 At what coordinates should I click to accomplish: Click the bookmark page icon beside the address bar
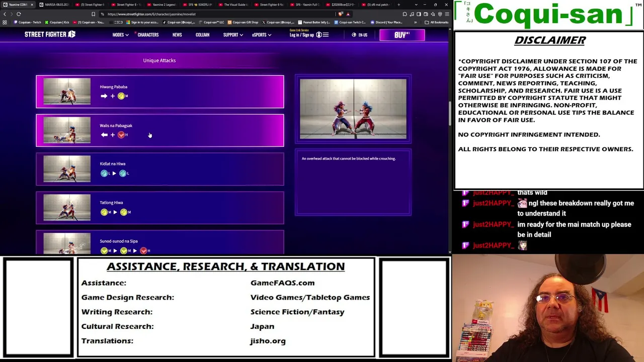[x=93, y=14]
